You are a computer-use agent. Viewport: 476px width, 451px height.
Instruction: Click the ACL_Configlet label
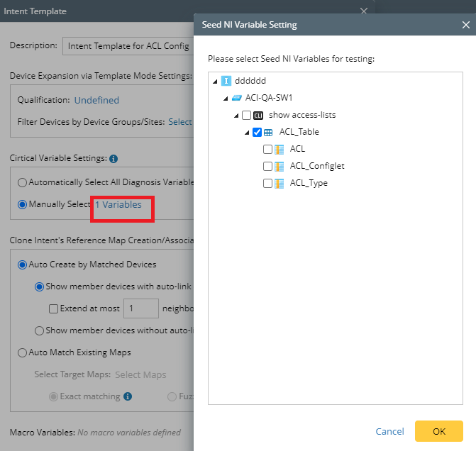pos(317,166)
